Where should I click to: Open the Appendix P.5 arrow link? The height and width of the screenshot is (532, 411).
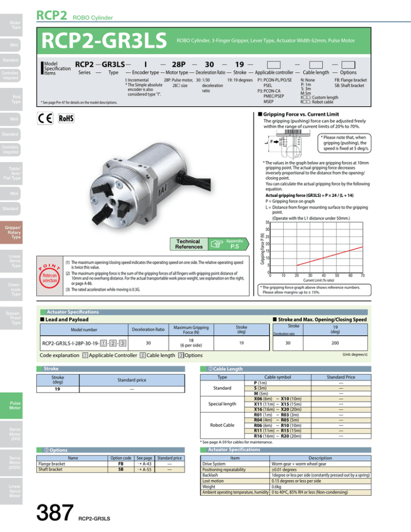point(229,244)
